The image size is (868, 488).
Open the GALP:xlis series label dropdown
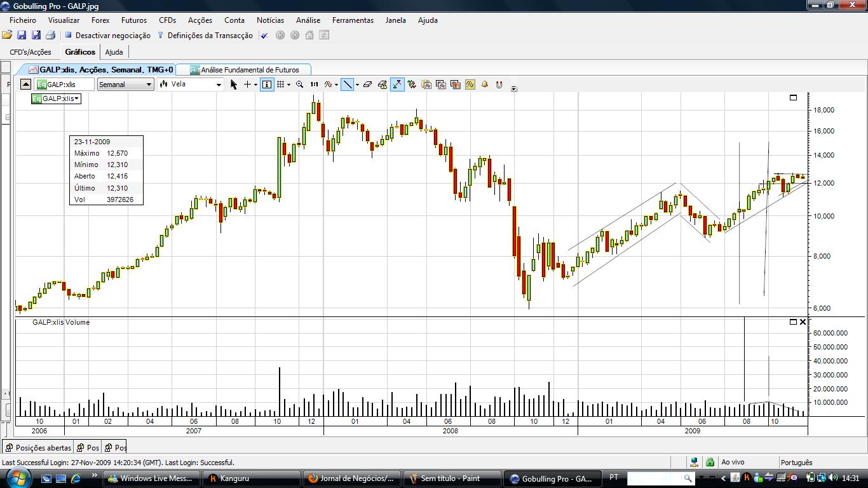[x=57, y=98]
